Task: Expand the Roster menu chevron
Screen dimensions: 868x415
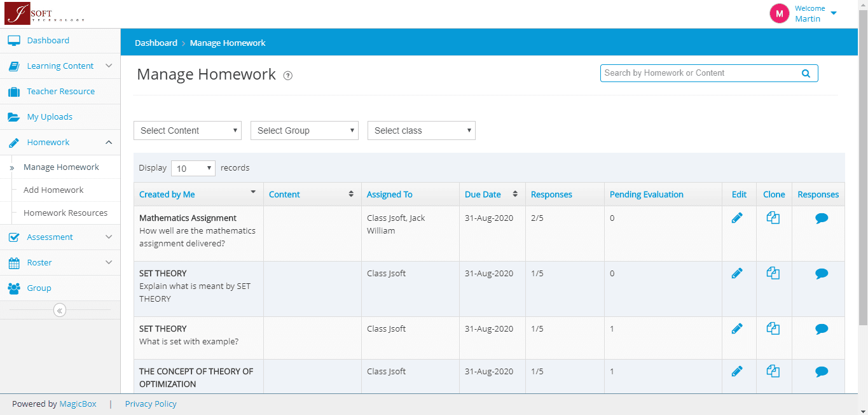Action: point(109,263)
